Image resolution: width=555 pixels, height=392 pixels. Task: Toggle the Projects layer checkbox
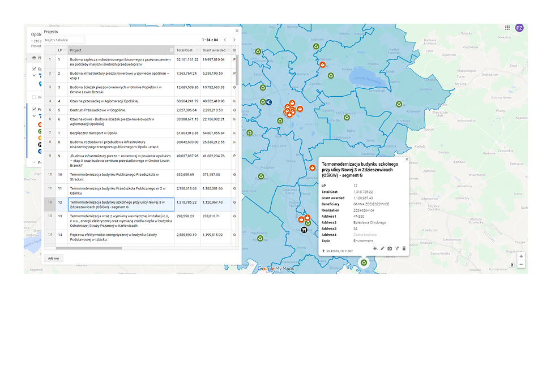click(34, 109)
